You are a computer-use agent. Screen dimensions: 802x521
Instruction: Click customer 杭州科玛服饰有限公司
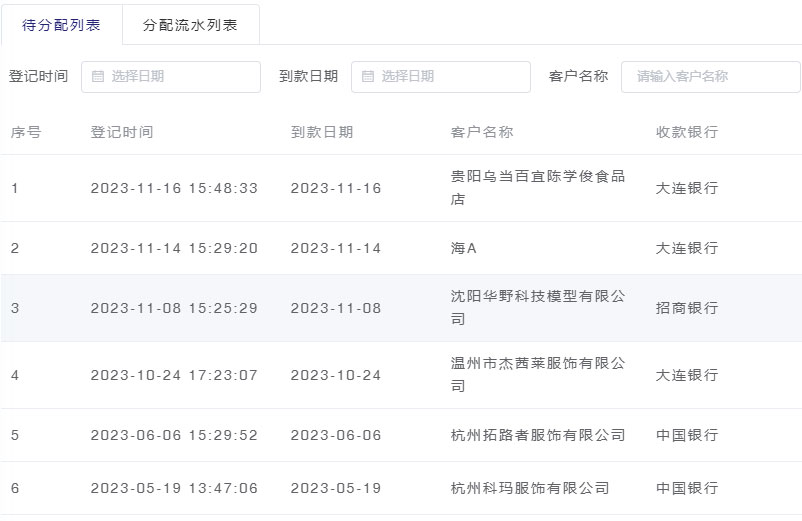tap(530, 488)
